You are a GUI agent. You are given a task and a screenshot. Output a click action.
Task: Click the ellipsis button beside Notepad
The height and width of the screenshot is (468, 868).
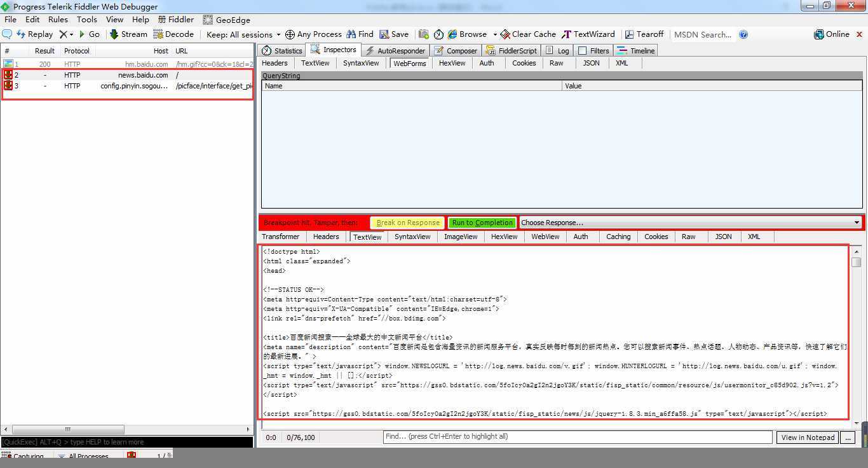[x=847, y=437]
